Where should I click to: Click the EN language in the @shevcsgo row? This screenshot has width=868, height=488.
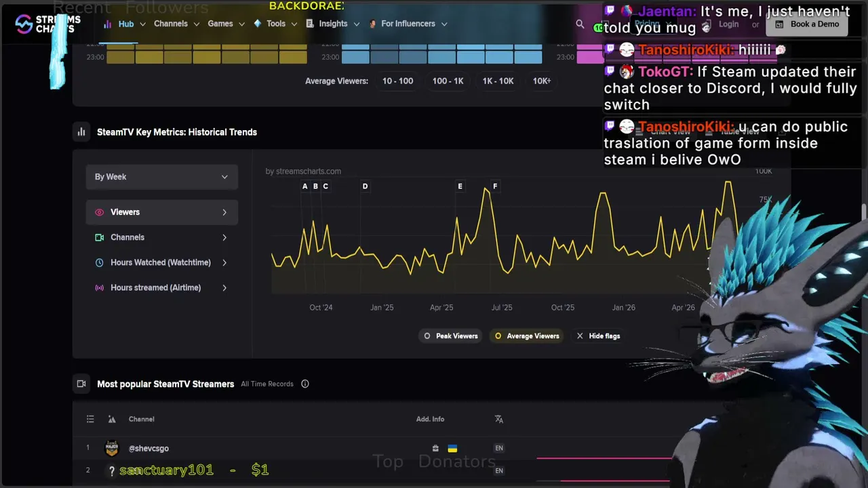click(x=499, y=448)
